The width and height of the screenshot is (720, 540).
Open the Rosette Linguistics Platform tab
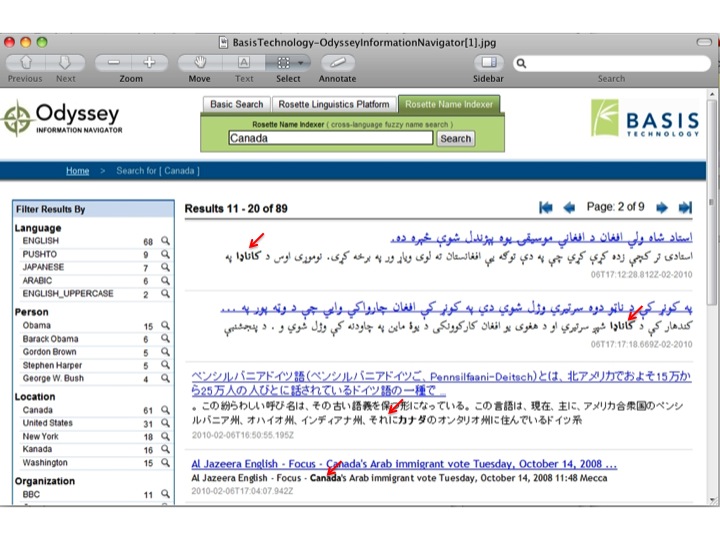click(x=334, y=104)
